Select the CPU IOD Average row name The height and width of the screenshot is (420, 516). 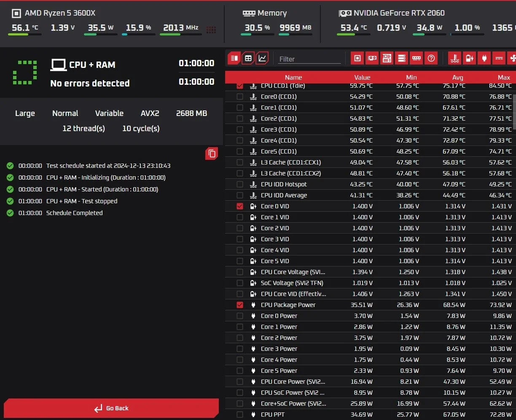284,195
